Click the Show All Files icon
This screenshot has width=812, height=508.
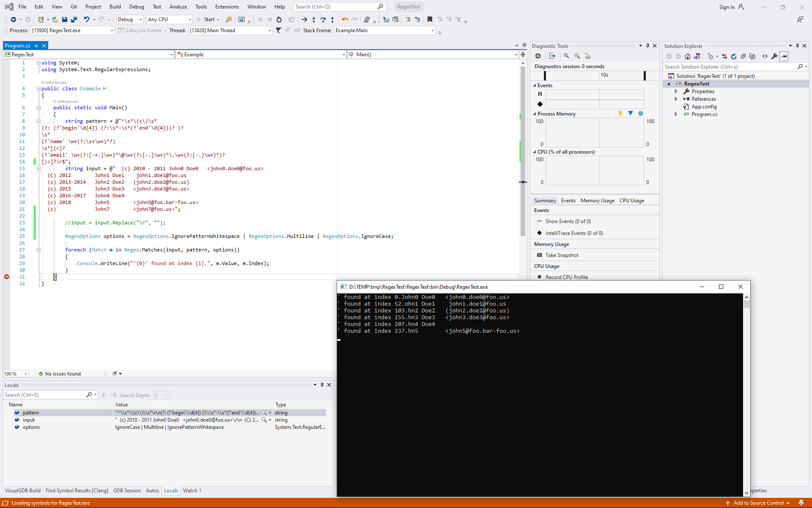click(x=752, y=56)
